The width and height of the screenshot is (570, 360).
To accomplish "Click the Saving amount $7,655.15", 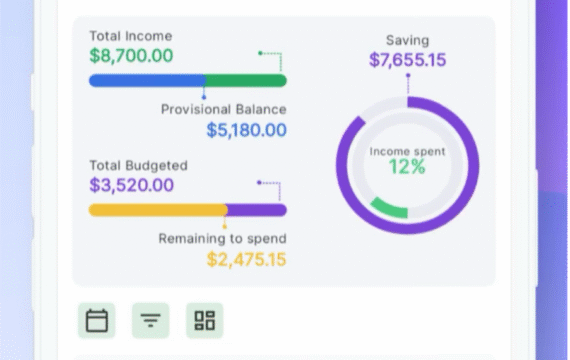I will coord(408,60).
